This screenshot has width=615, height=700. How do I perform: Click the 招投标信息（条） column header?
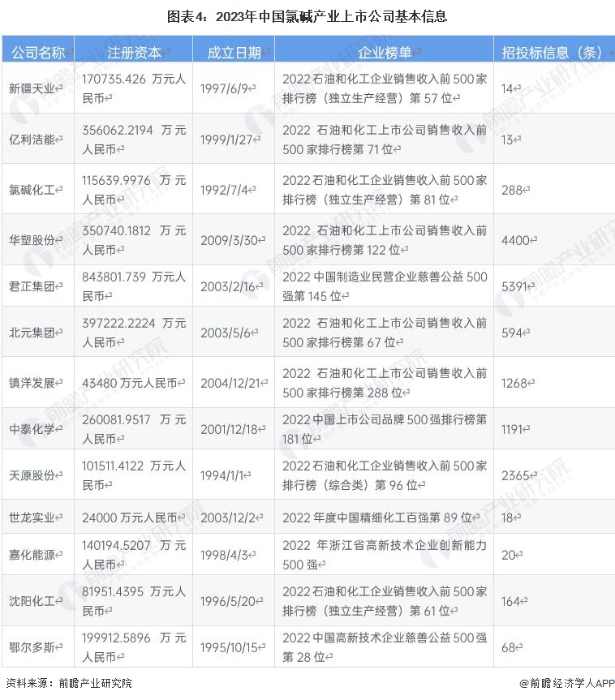(x=553, y=53)
